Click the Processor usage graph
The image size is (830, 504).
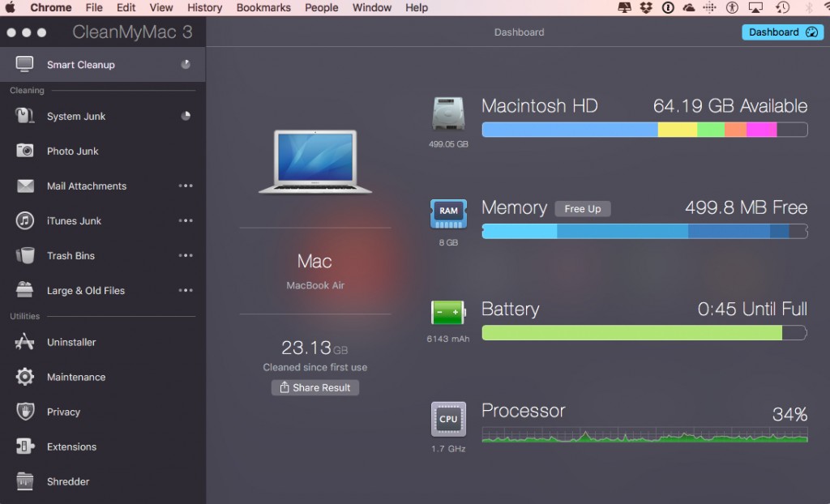tap(644, 434)
